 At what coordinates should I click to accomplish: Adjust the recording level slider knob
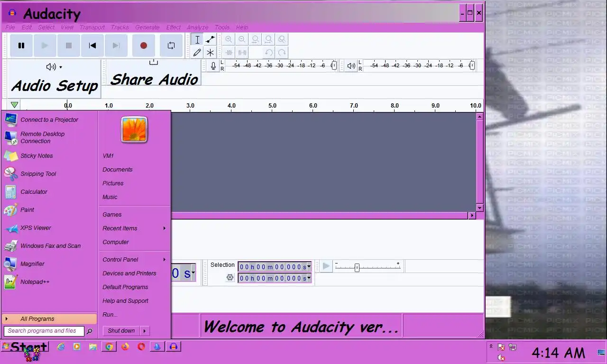[x=334, y=66]
